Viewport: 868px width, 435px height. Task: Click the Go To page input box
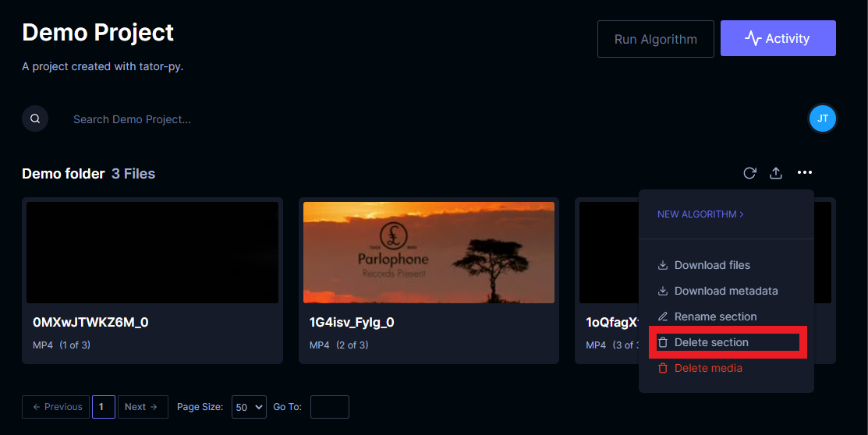[x=329, y=407]
